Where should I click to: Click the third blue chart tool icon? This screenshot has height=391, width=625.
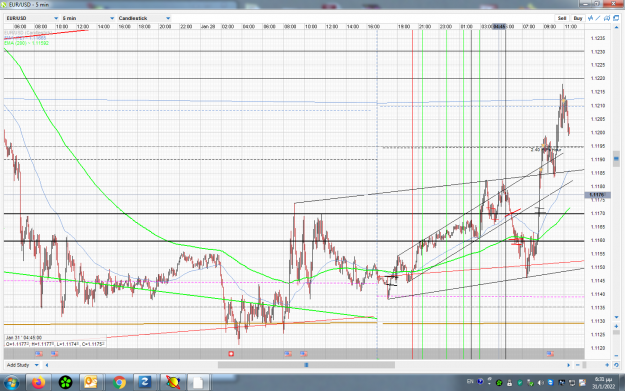pos(607,18)
